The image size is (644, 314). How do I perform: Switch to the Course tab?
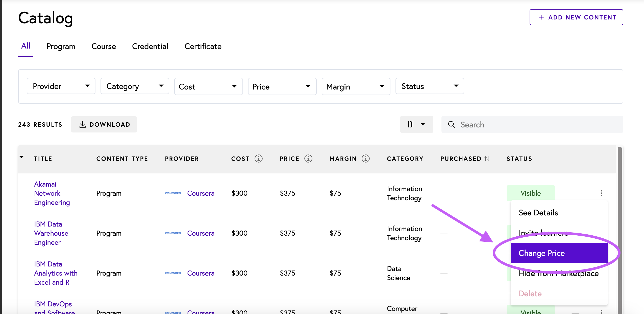tap(104, 46)
